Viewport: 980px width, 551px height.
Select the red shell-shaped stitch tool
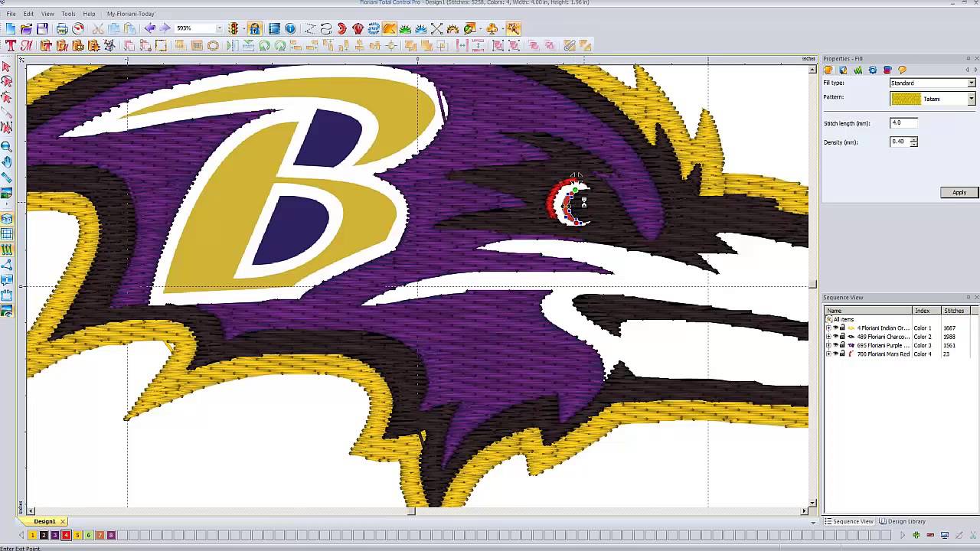click(x=358, y=28)
